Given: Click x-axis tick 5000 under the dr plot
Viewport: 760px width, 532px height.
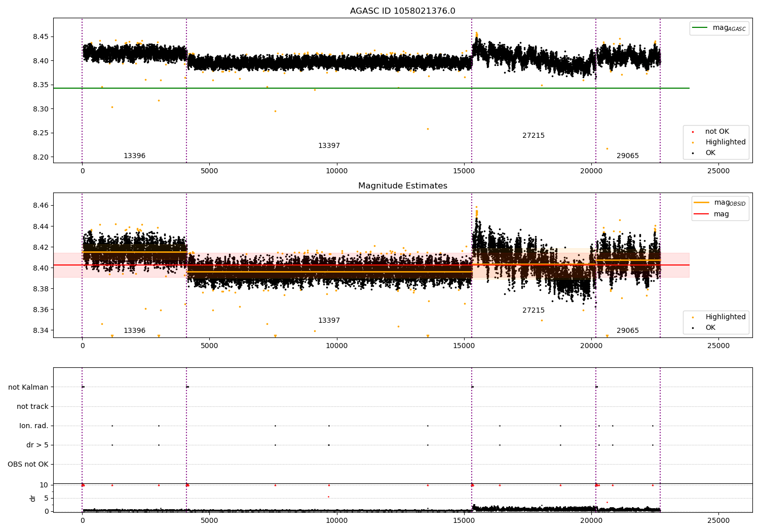Looking at the screenshot, I should click(x=209, y=520).
